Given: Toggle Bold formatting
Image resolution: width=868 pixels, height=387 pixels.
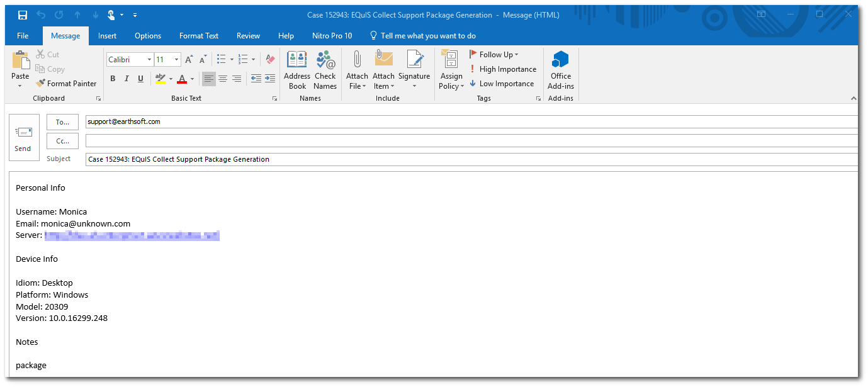Looking at the screenshot, I should [x=113, y=79].
